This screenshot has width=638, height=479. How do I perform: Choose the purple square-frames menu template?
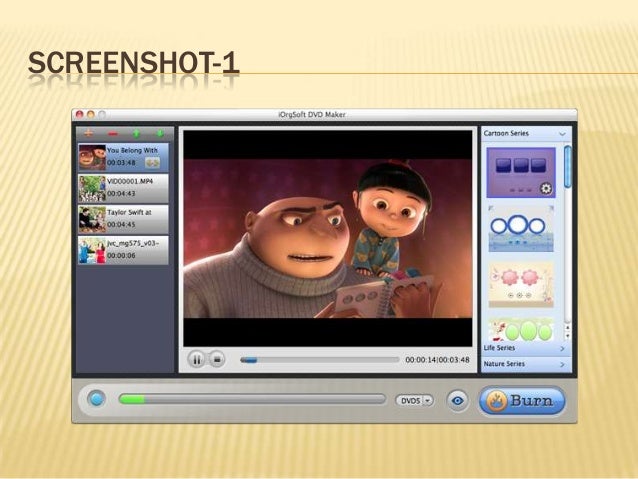521,173
